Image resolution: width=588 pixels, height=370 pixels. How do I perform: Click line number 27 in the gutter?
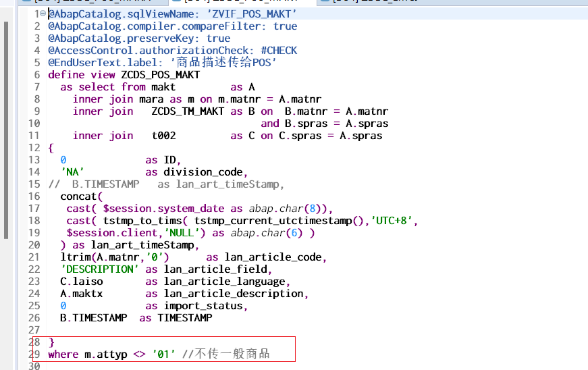(x=34, y=330)
